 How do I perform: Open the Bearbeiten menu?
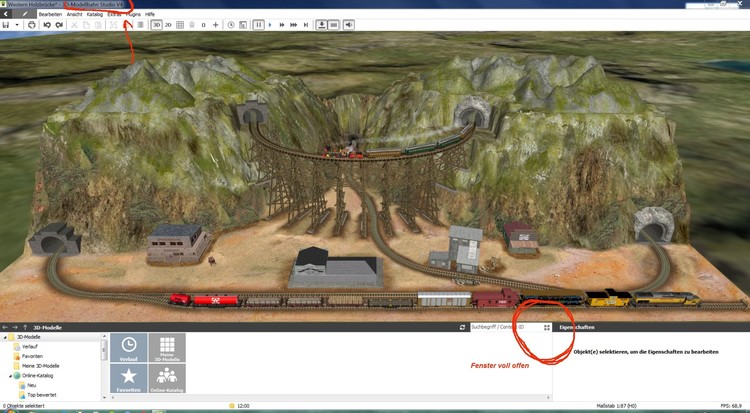[50, 15]
